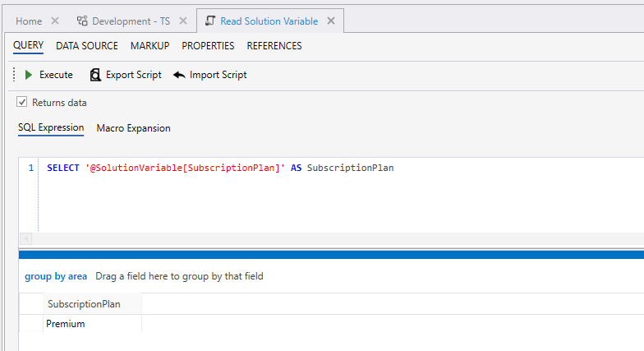Select the SQL Expression sub-tab
This screenshot has width=644, height=351.
point(51,127)
